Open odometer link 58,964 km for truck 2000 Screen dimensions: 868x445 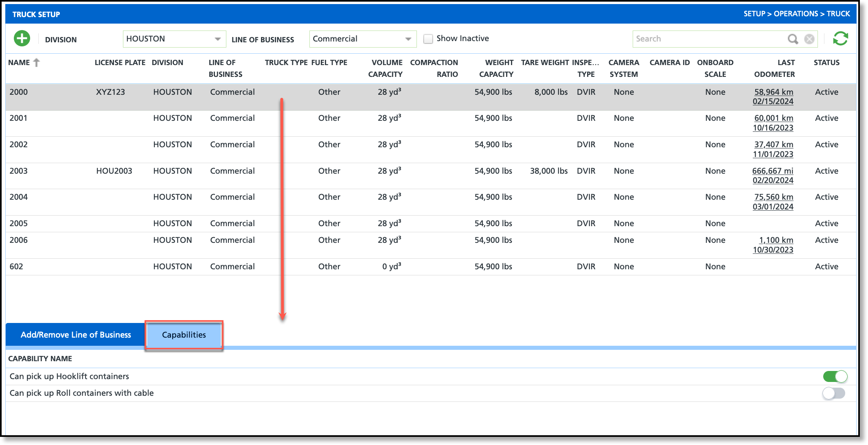coord(774,92)
